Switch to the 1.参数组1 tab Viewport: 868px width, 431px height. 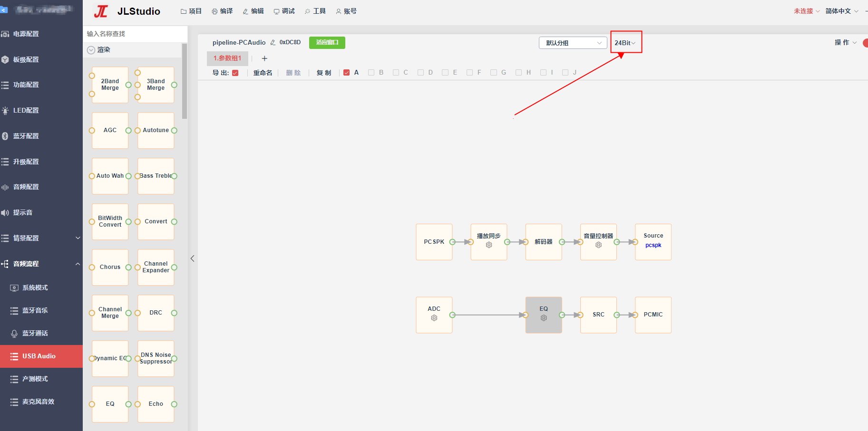click(227, 58)
